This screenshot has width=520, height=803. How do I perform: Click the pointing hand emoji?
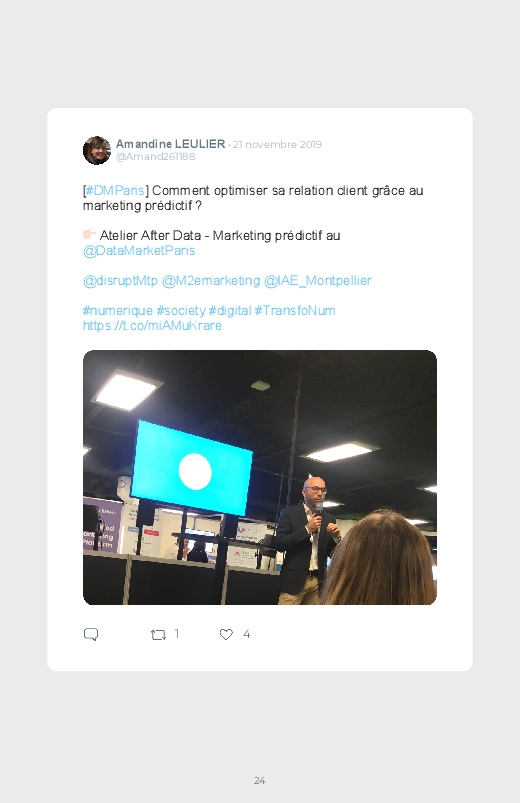point(89,235)
